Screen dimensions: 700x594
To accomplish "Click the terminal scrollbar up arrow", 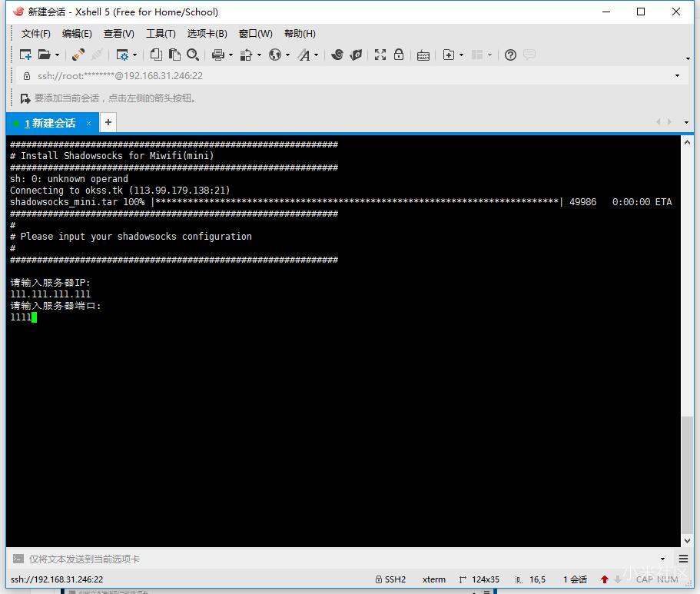I will [687, 142].
